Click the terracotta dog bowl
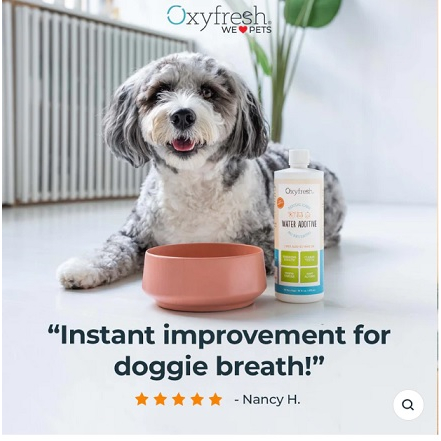Viewport: 441px width, 441px height. coord(204,276)
